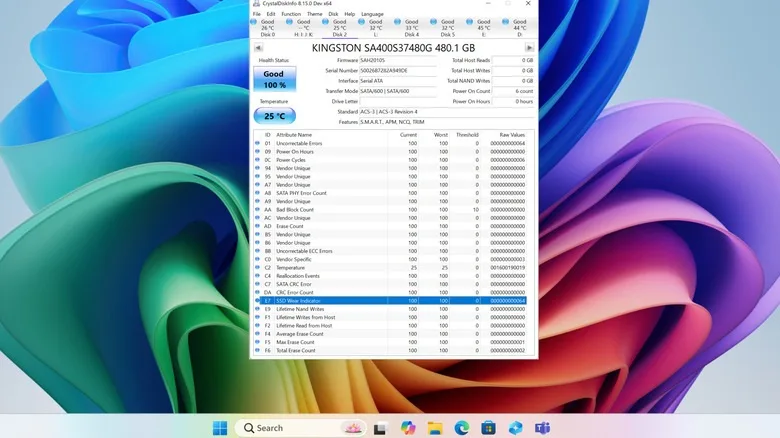Screen dimensions: 780x438
Task: Click the status dot of row E9 Lifetime Nand Writes
Action: (x=257, y=309)
